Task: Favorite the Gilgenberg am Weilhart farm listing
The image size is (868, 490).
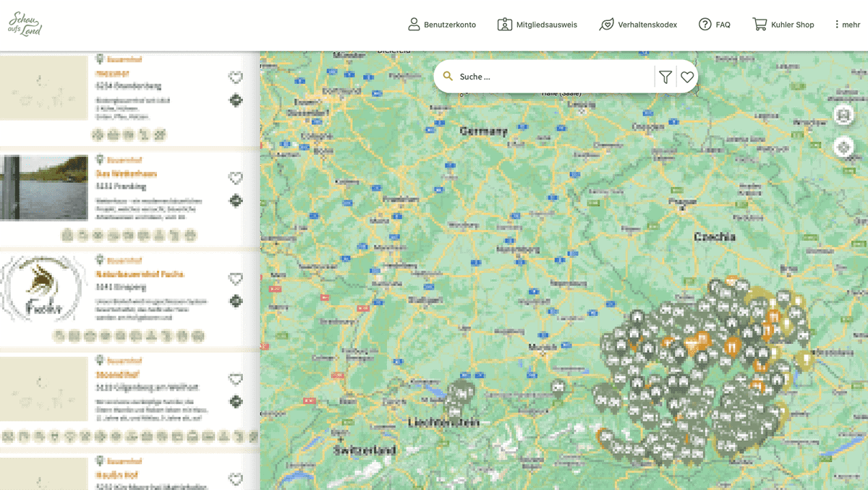Action: pyautogui.click(x=236, y=379)
